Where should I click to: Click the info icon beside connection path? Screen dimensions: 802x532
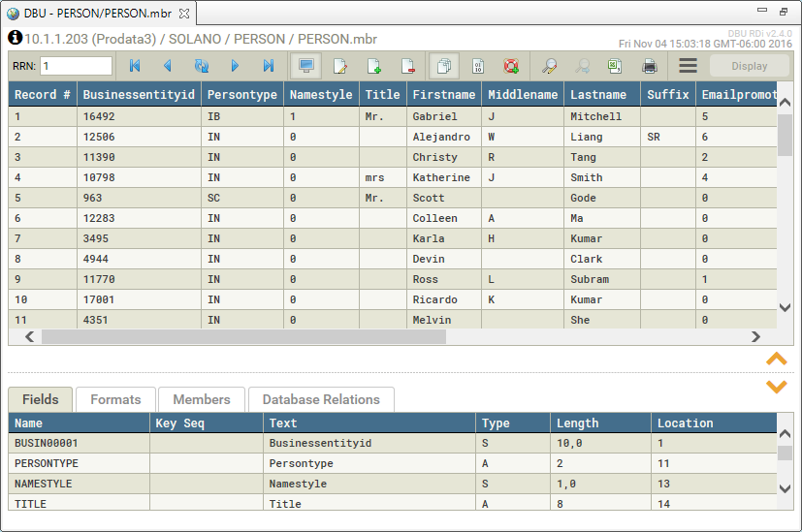pos(16,37)
